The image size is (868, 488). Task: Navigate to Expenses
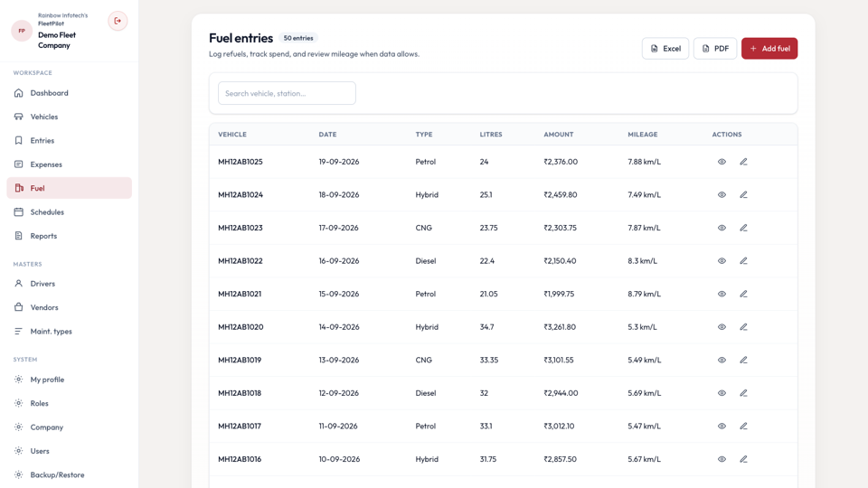70,164
